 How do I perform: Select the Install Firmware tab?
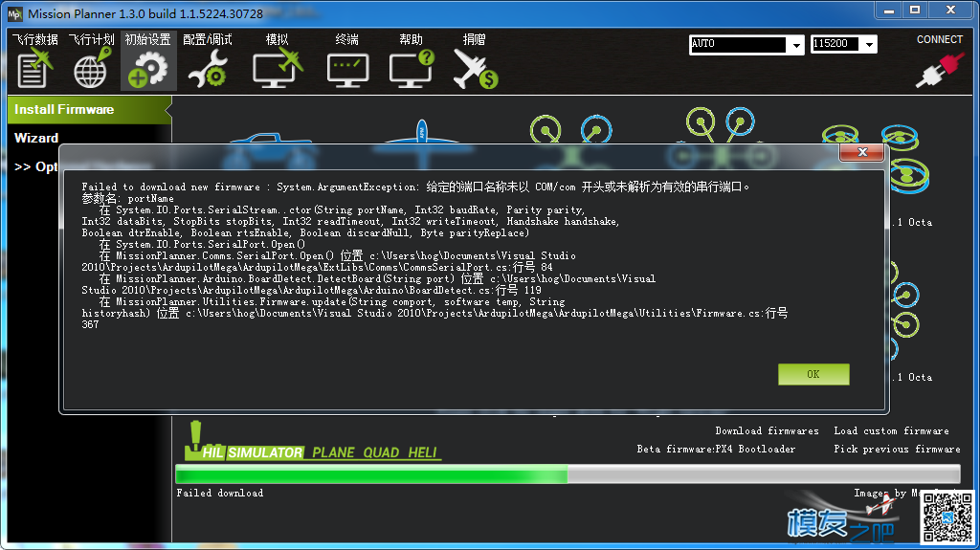tap(89, 109)
